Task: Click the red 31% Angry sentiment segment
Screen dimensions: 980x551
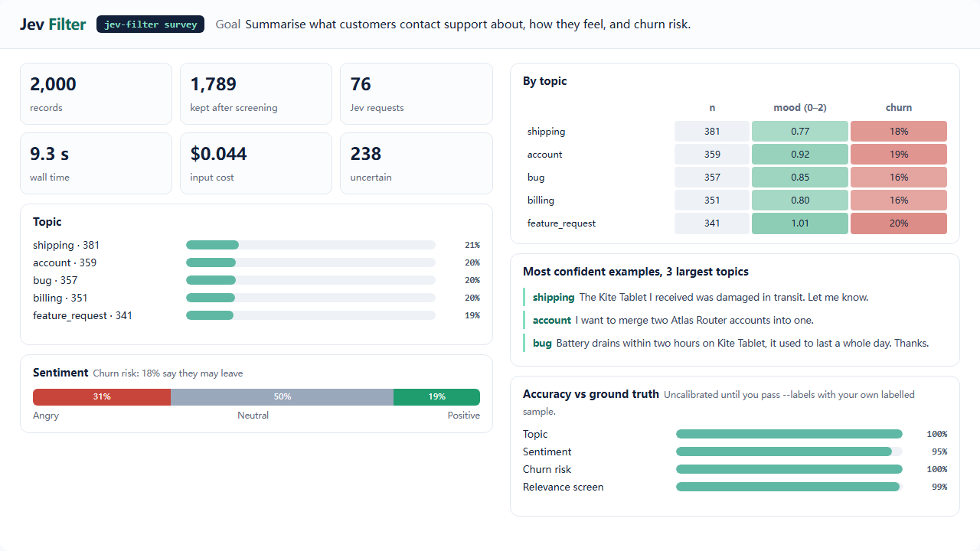Action: coord(102,396)
